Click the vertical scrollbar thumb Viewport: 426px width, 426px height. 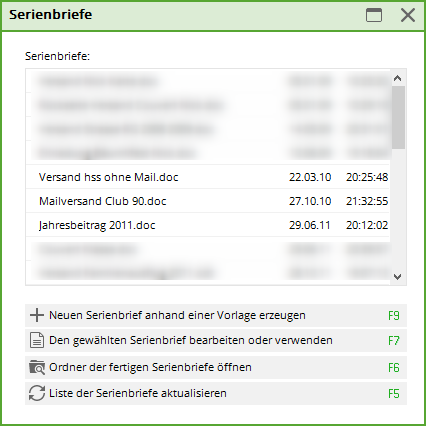pyautogui.click(x=398, y=117)
